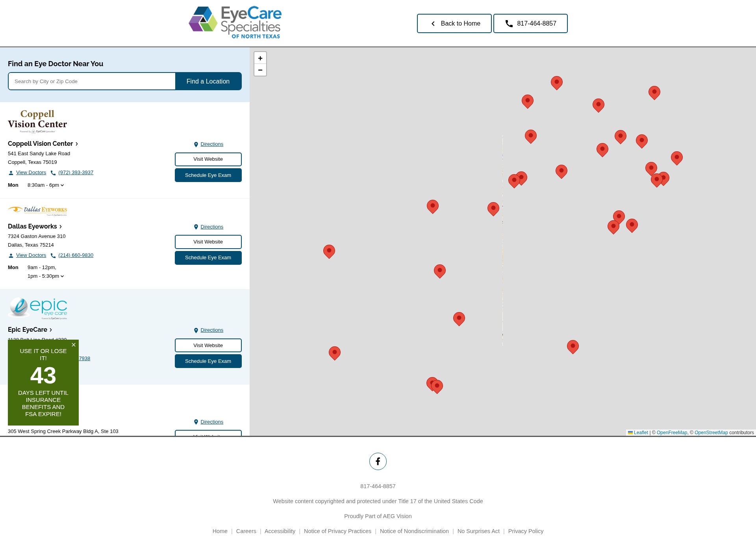Open the Home footer link
The height and width of the screenshot is (552, 756).
point(220,531)
